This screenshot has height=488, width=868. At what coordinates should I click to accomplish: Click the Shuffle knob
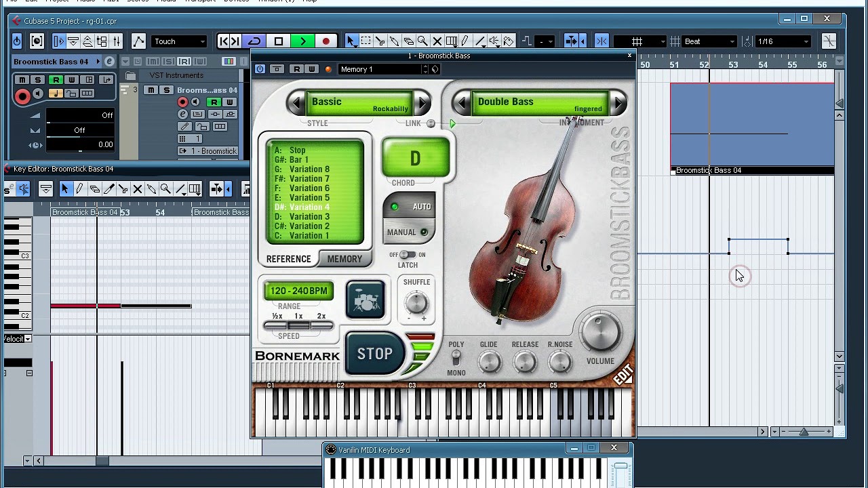tap(416, 302)
